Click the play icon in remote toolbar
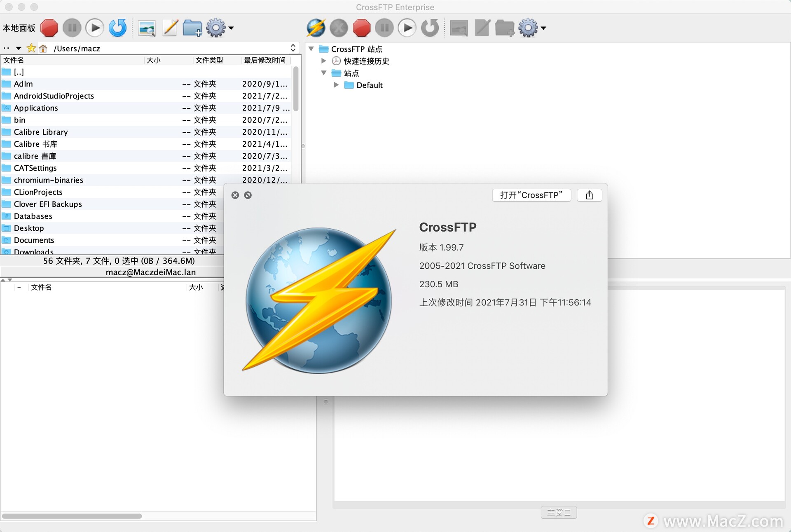The image size is (791, 532). tap(407, 28)
